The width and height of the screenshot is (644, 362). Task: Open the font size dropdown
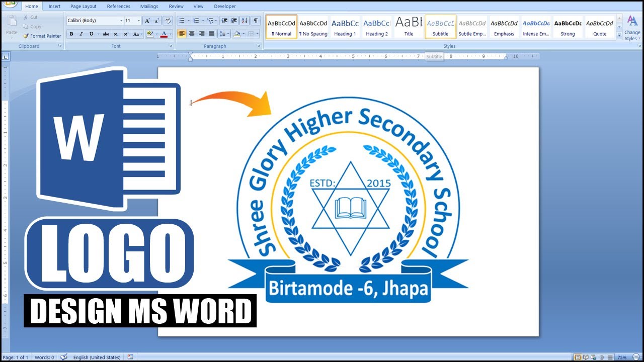pos(139,21)
